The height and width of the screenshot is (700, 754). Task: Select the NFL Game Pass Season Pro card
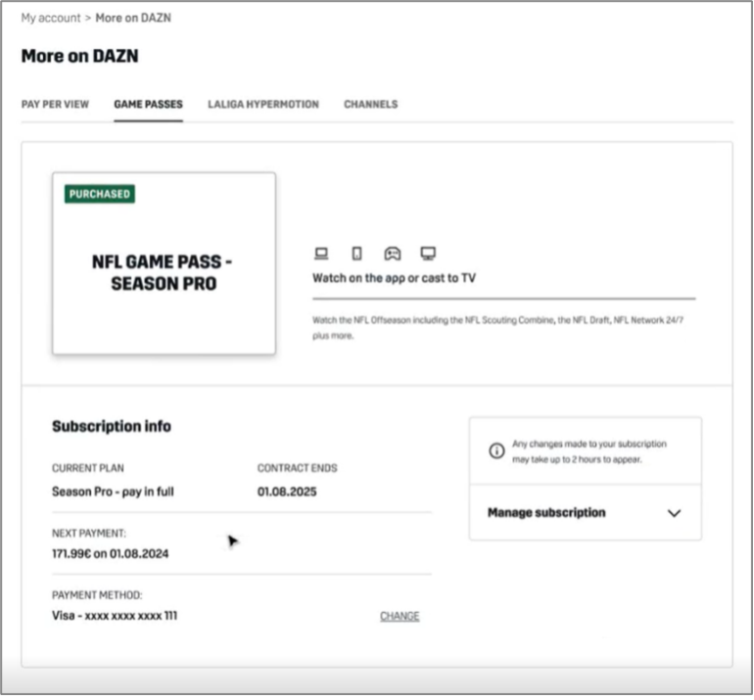tap(164, 263)
